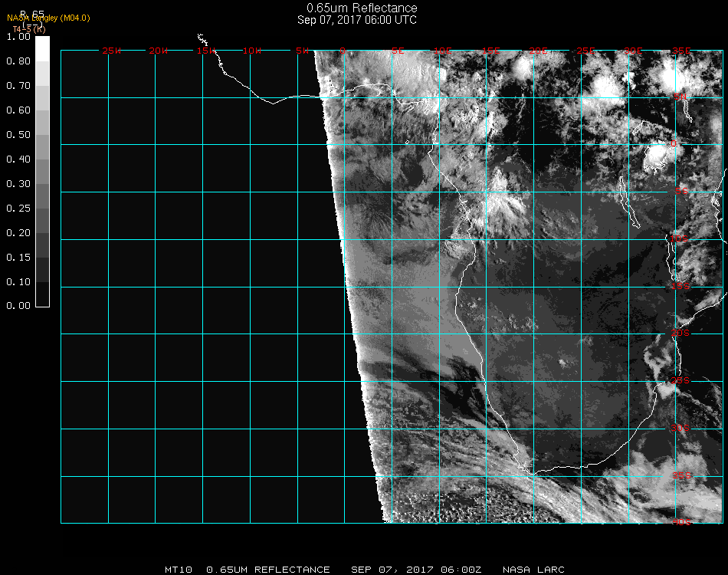Click the 5W longitude label

click(302, 51)
